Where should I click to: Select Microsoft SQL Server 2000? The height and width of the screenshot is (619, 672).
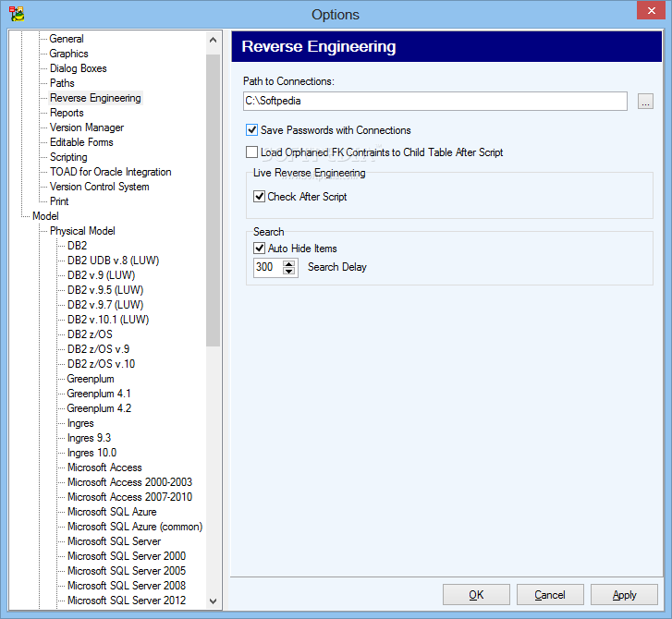(x=127, y=556)
